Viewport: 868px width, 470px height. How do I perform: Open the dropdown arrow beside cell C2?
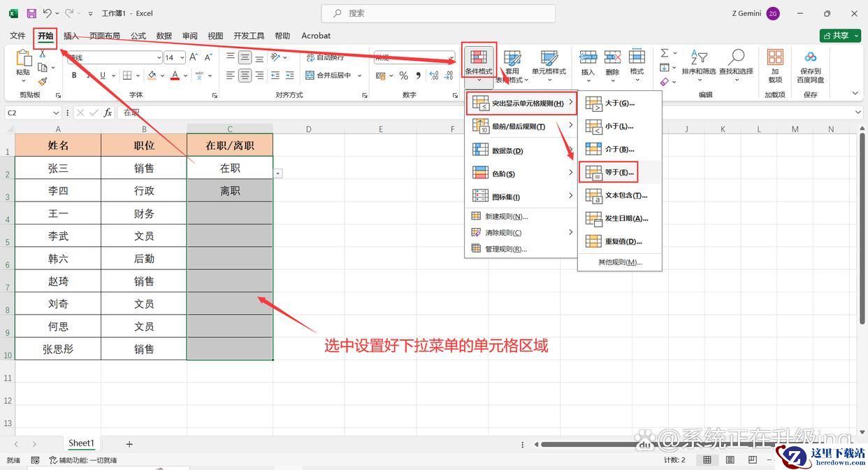(278, 173)
